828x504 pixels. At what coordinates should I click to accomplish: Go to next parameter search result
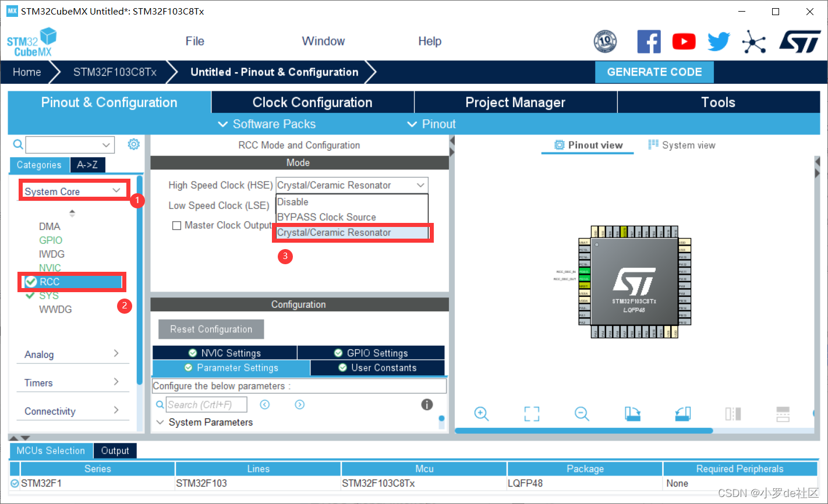click(x=300, y=404)
